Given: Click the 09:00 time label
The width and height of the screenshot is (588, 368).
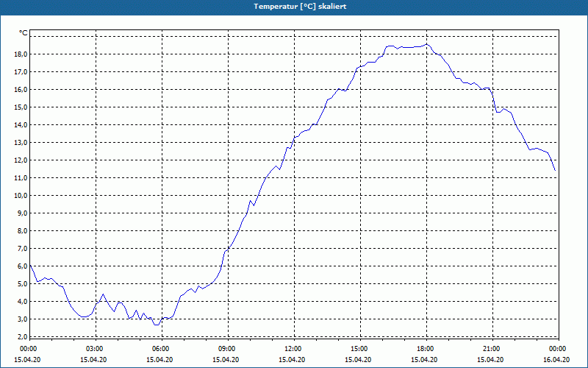Looking at the screenshot, I should click(228, 349).
